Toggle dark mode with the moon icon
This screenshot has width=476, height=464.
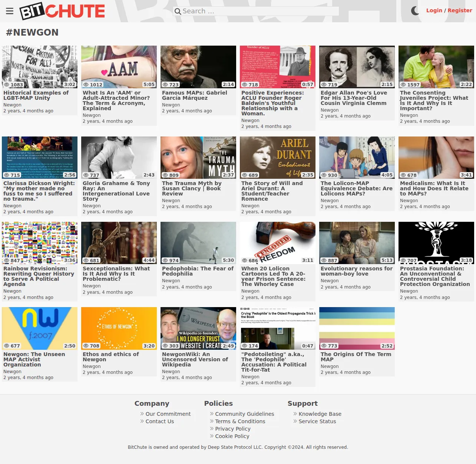(x=415, y=10)
